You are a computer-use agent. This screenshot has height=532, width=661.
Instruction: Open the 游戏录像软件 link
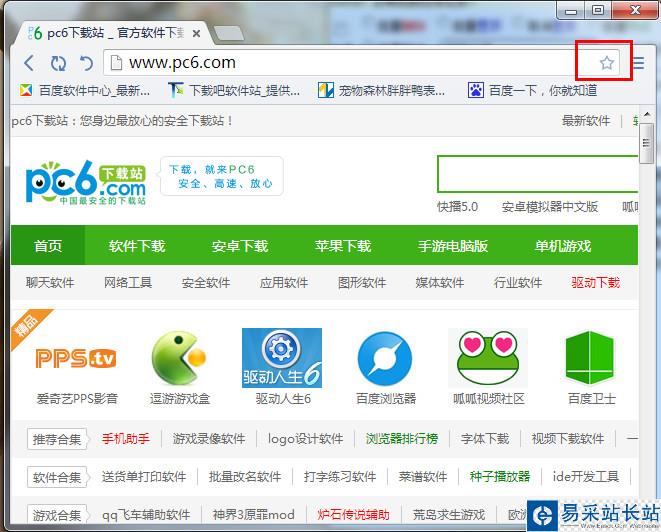tap(209, 439)
